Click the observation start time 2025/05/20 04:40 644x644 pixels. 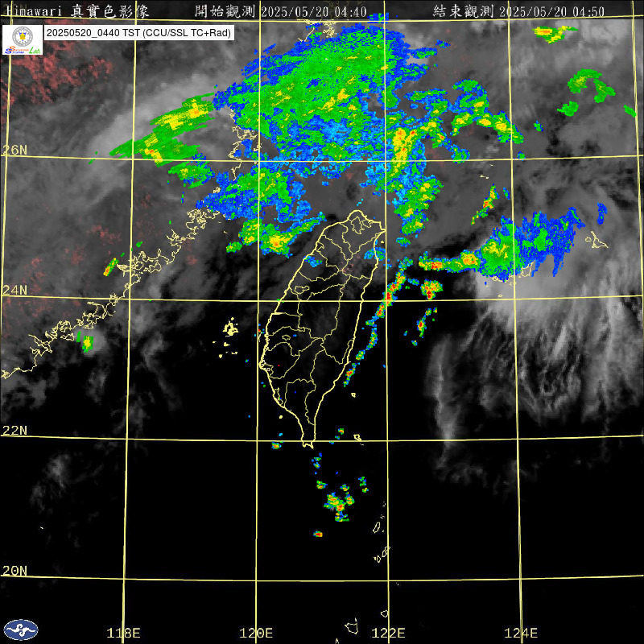314,11
